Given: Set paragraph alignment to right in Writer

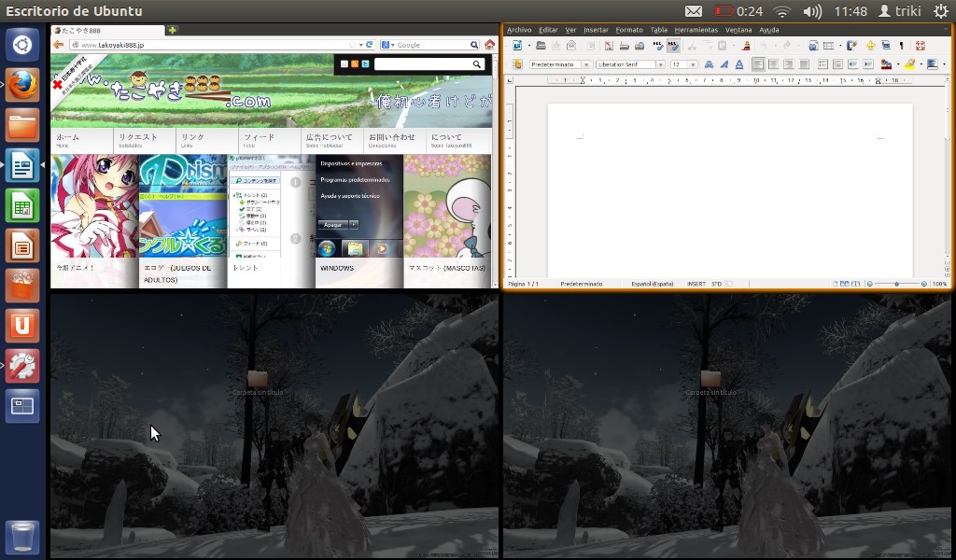Looking at the screenshot, I should (x=788, y=64).
